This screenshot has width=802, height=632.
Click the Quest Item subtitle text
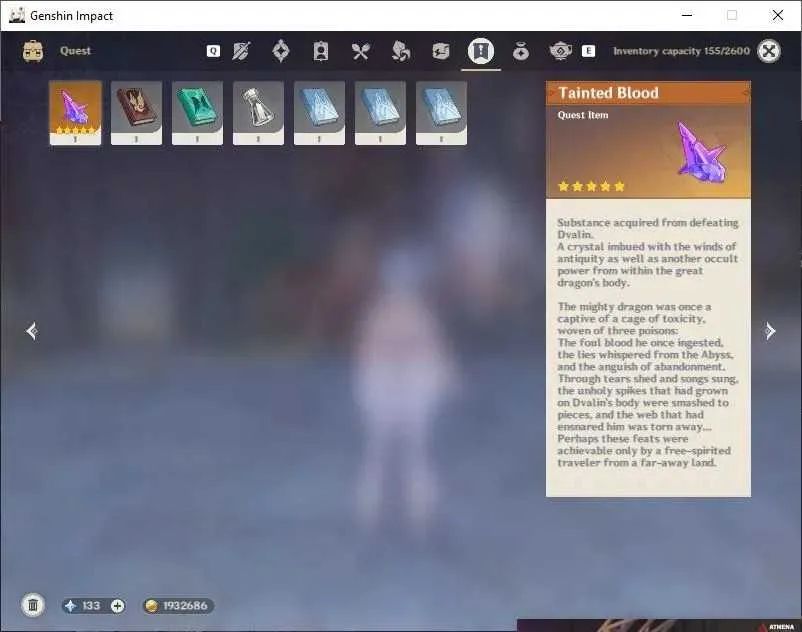pos(583,115)
